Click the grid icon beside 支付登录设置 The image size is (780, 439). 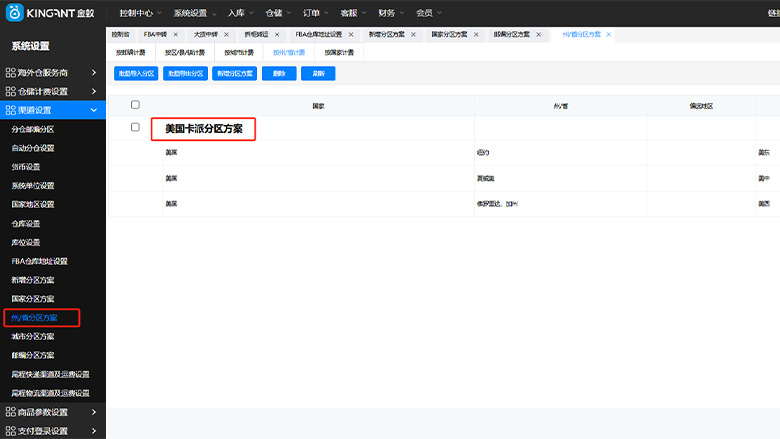pos(10,431)
